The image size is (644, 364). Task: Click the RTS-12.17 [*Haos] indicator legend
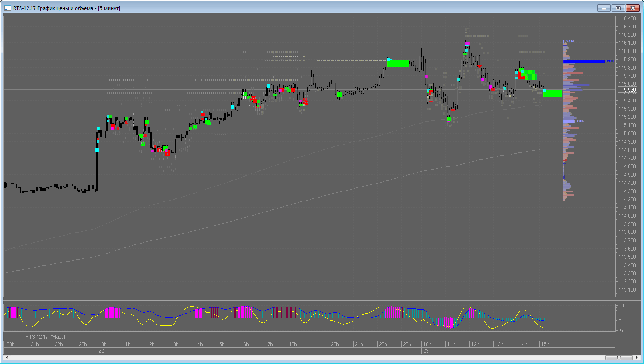coord(45,337)
